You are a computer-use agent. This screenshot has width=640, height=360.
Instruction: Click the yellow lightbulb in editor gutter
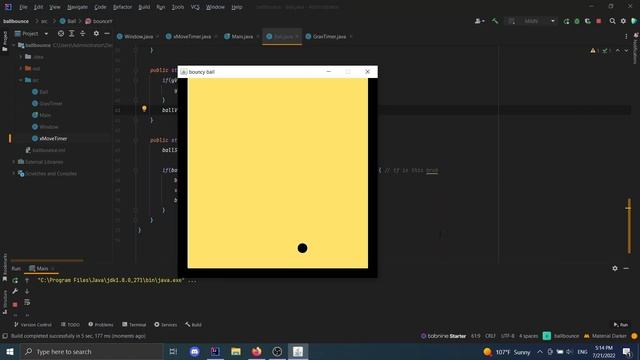(144, 109)
